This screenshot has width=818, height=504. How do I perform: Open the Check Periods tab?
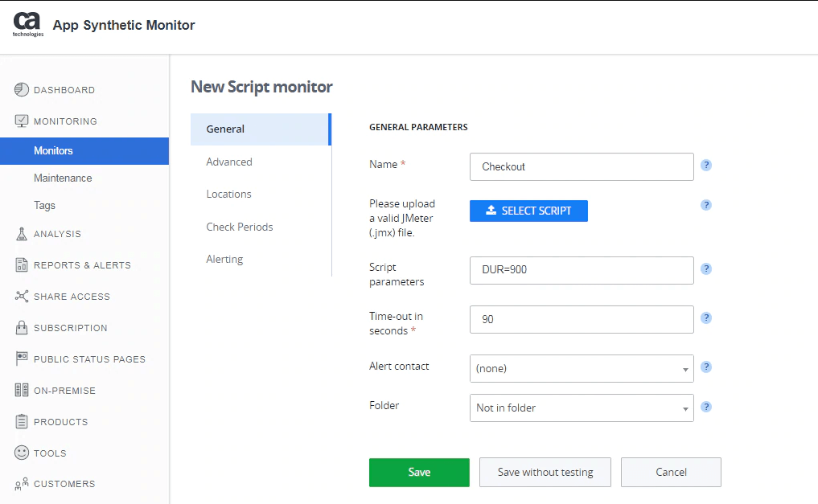click(240, 227)
